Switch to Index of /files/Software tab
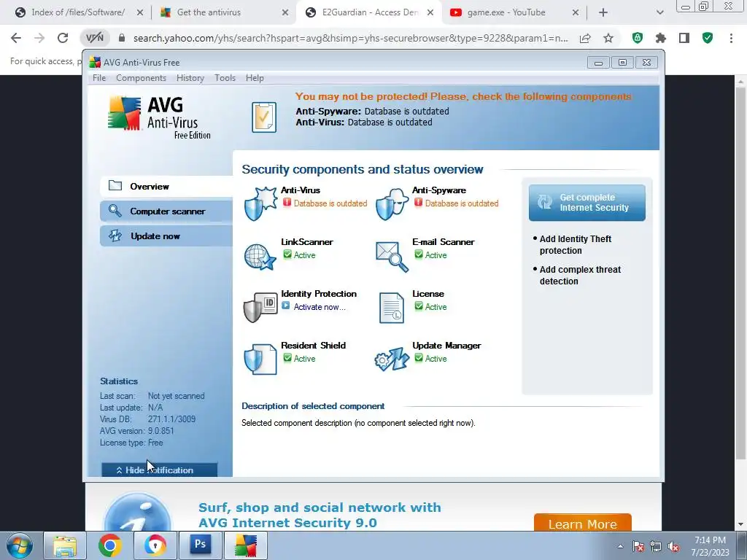 pos(77,12)
